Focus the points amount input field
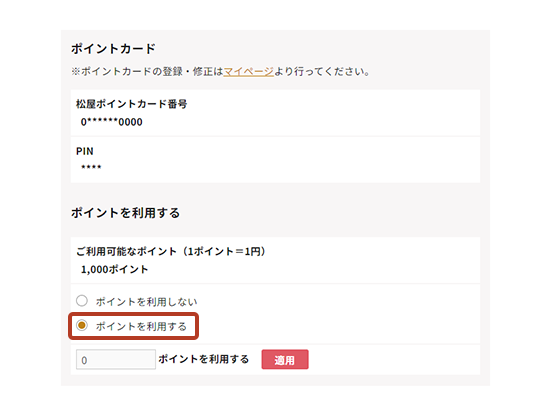This screenshot has width=550, height=411. (x=116, y=359)
